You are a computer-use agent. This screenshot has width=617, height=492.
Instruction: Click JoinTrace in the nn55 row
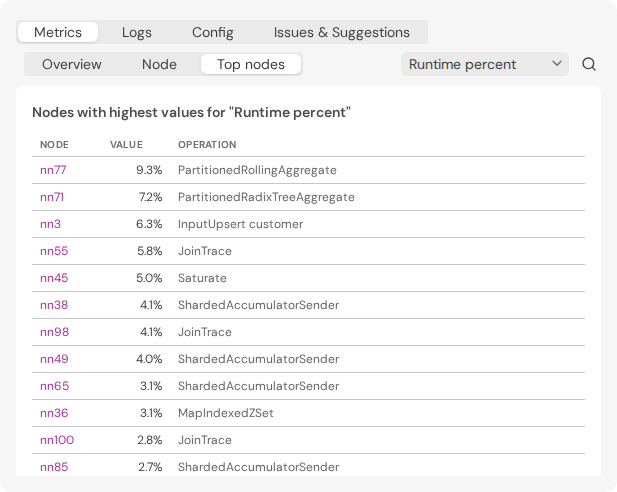click(x=205, y=251)
